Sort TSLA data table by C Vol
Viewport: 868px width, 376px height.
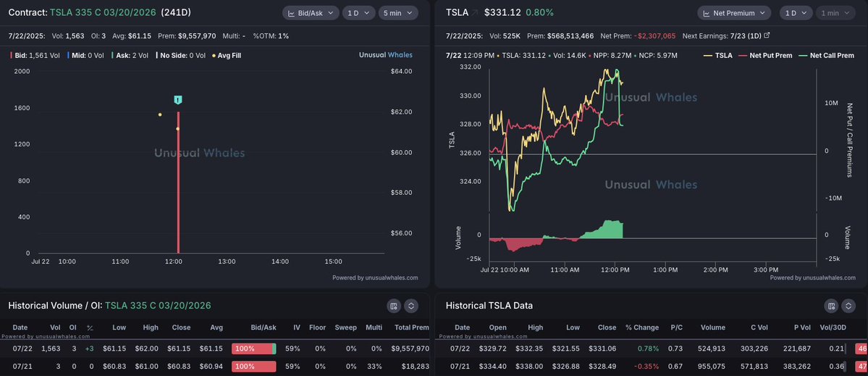[758, 327]
